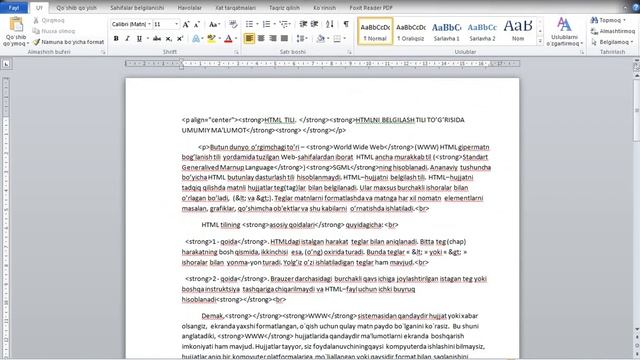The width and height of the screenshot is (640, 360).
Task: Apply strikethrough formatting
Action: pyautogui.click(x=157, y=38)
